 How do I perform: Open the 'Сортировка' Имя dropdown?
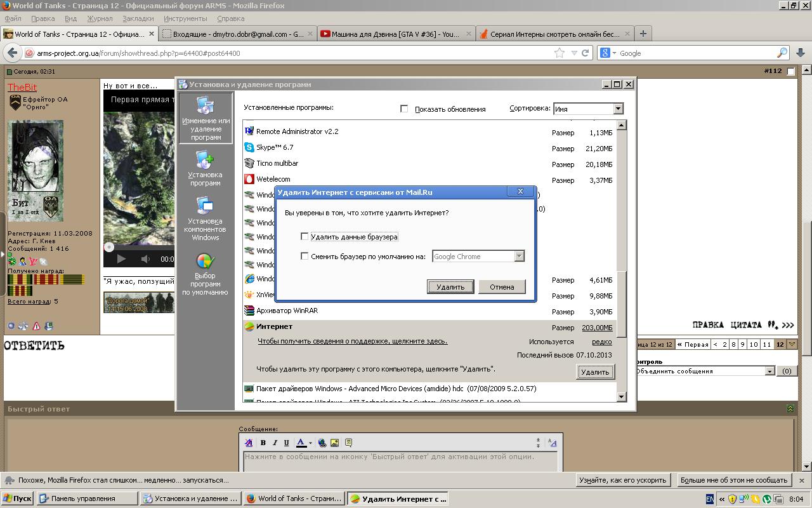[618, 109]
